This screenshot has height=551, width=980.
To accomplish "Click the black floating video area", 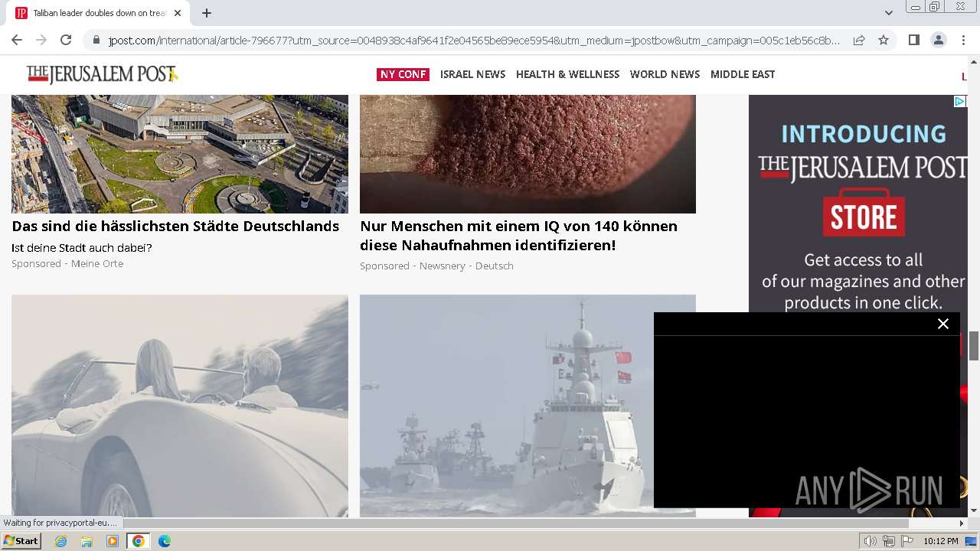I will point(806,421).
